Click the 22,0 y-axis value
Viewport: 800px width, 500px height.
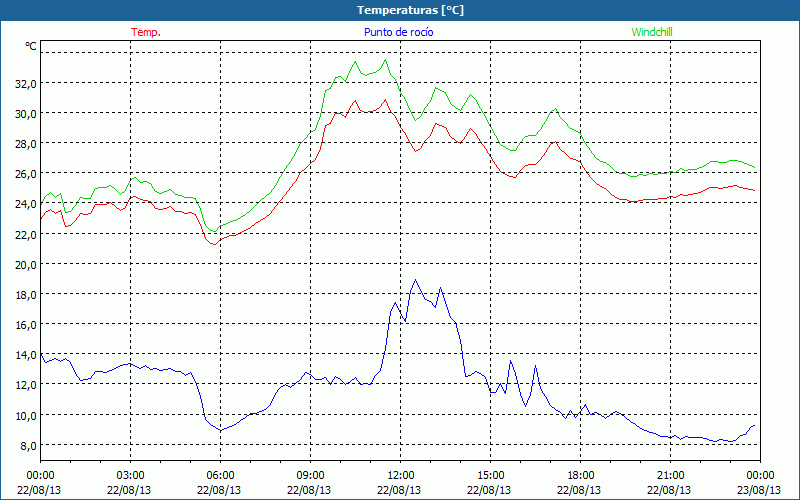pos(26,234)
